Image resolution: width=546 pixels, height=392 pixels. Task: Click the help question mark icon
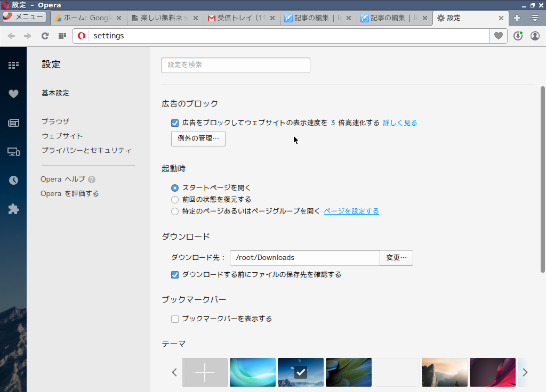pos(92,179)
